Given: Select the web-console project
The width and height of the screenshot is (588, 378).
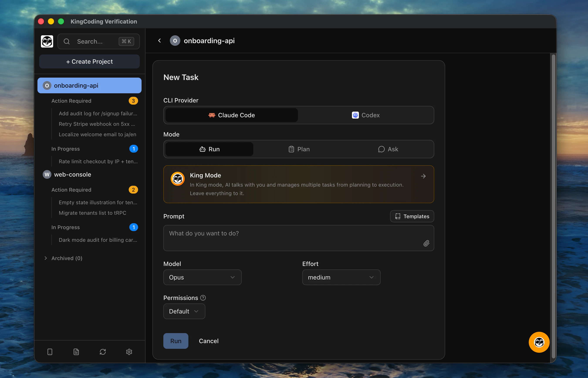Looking at the screenshot, I should (72, 174).
